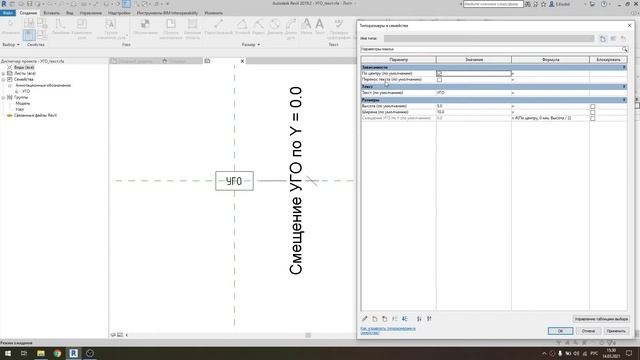Switch to the Создание ribbon tab
640x360 pixels.
28,13
